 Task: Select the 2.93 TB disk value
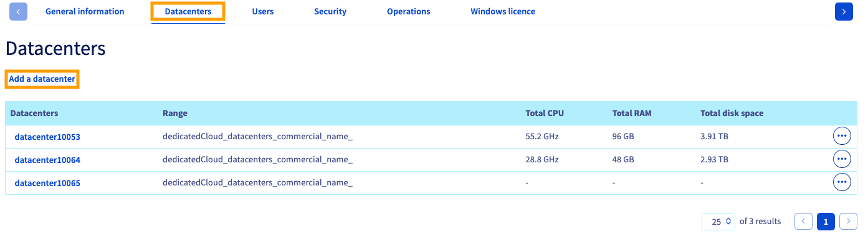(714, 159)
